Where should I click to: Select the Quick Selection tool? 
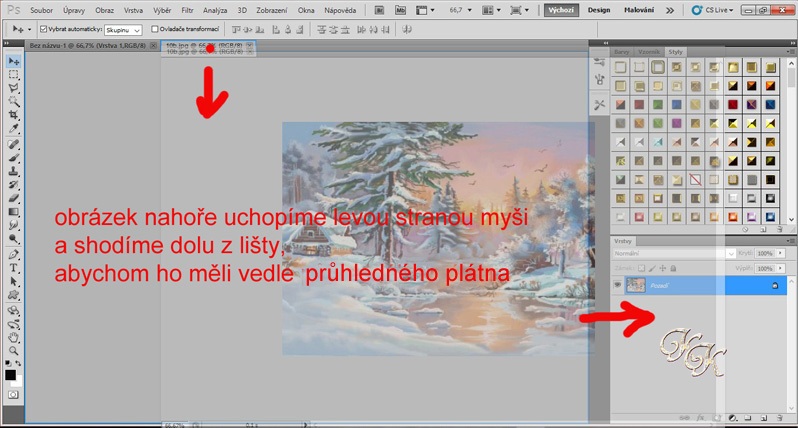[13, 101]
